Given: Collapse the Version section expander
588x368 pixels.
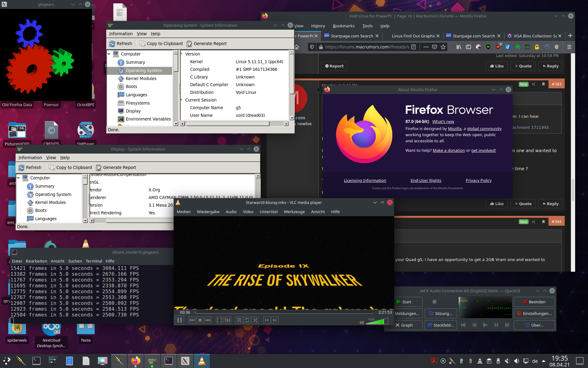Looking at the screenshot, I should 182,54.
